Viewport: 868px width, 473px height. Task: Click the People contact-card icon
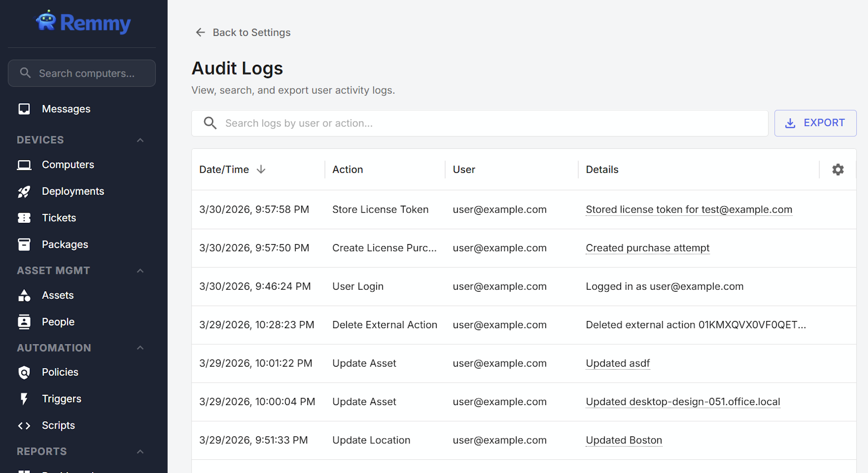click(x=24, y=322)
